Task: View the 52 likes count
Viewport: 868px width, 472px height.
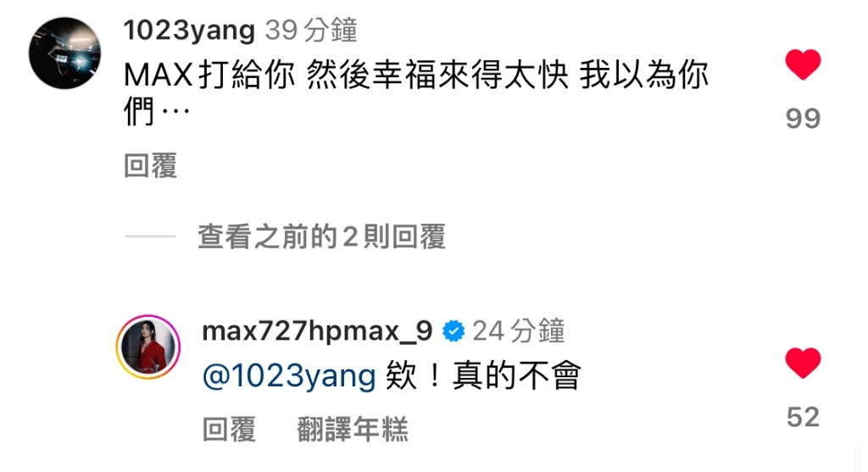Action: pyautogui.click(x=803, y=417)
